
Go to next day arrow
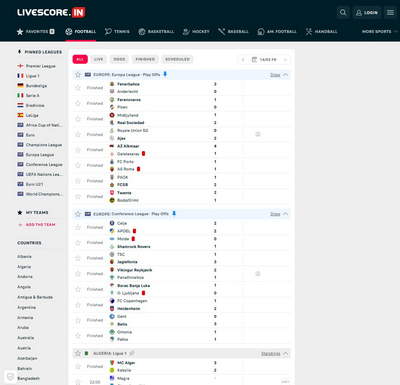[x=285, y=59]
